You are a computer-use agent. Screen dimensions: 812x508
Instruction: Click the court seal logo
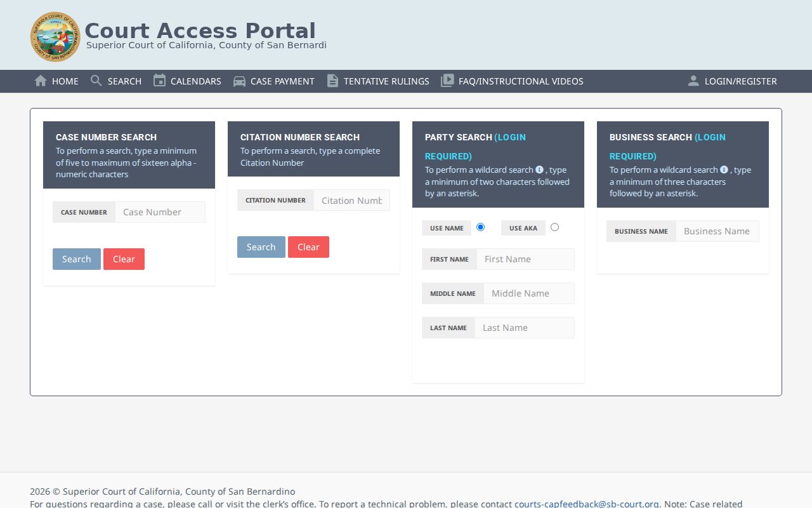tap(56, 37)
